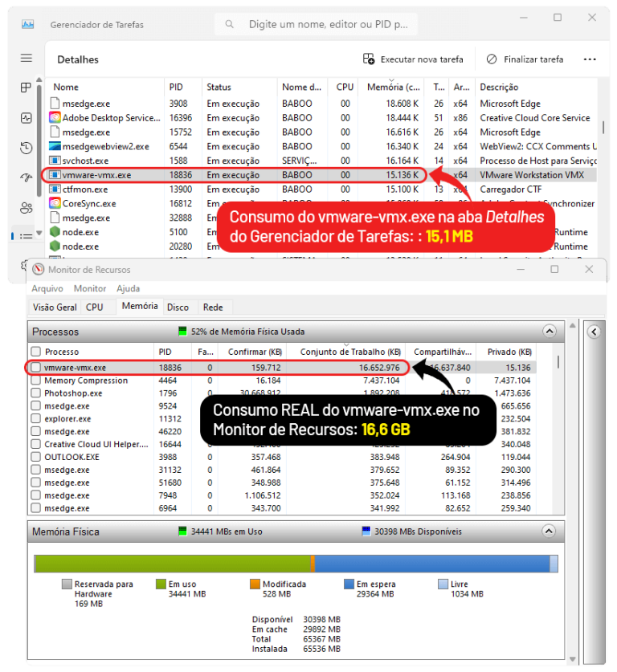Click Finalizar tarefa button

525,59
